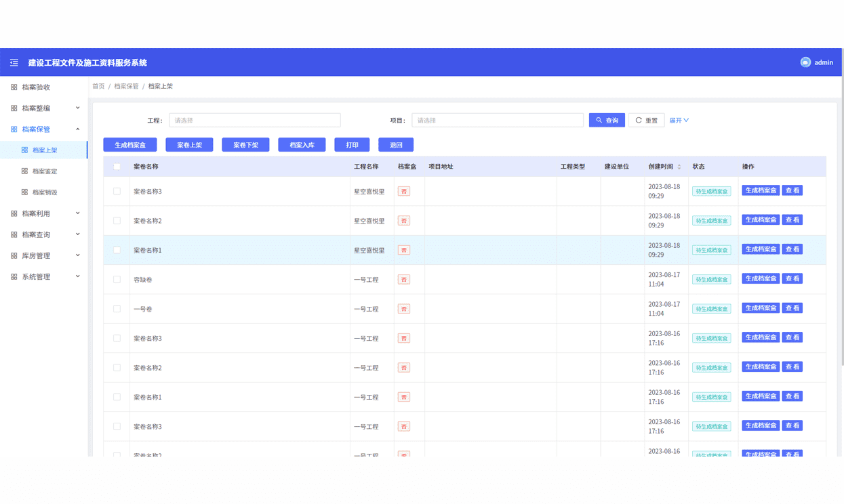Click the 档案入库 button

[x=302, y=145]
